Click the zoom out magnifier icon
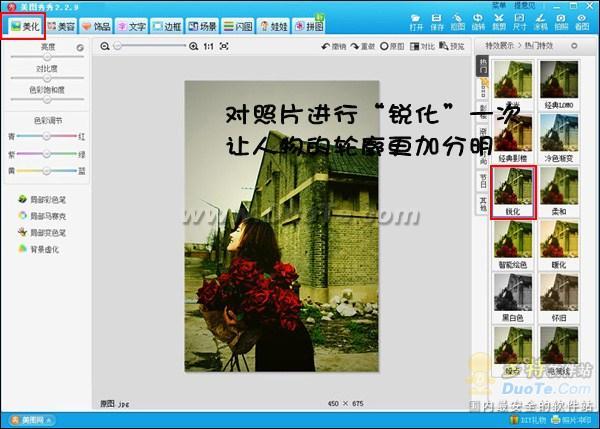This screenshot has width=600, height=429. (105, 46)
